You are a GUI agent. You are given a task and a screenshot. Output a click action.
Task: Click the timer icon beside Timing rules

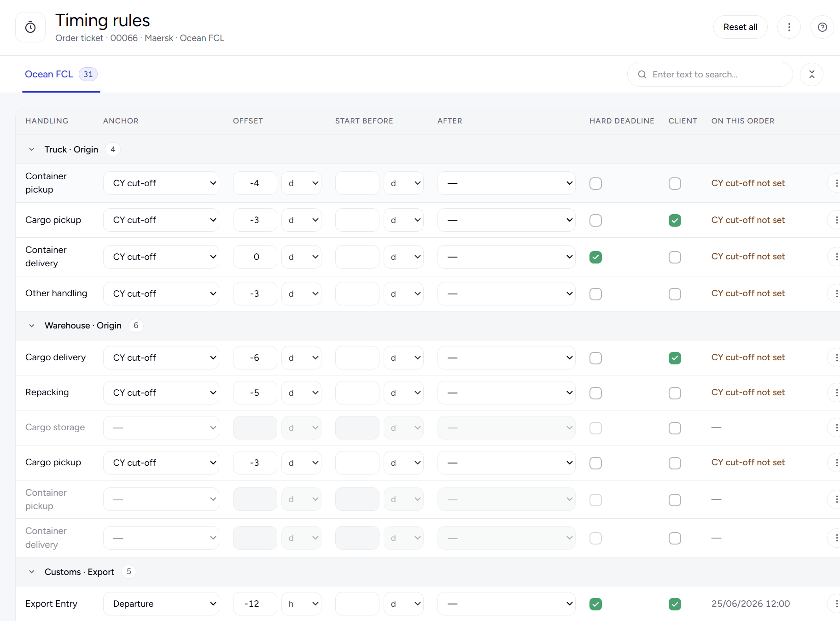pos(30,27)
